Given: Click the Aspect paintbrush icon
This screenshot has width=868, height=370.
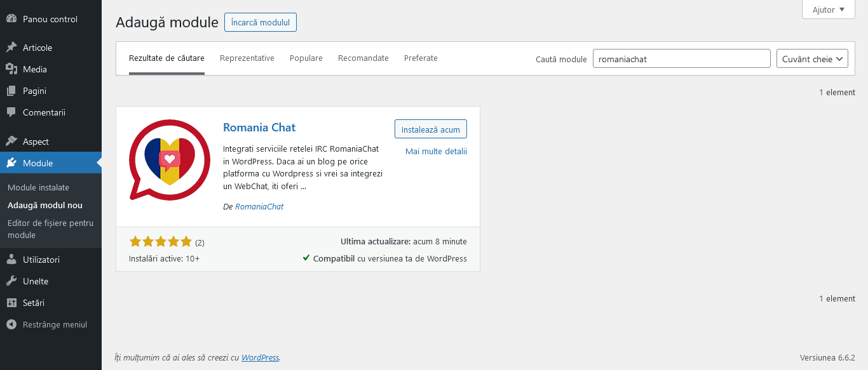Looking at the screenshot, I should pos(11,142).
